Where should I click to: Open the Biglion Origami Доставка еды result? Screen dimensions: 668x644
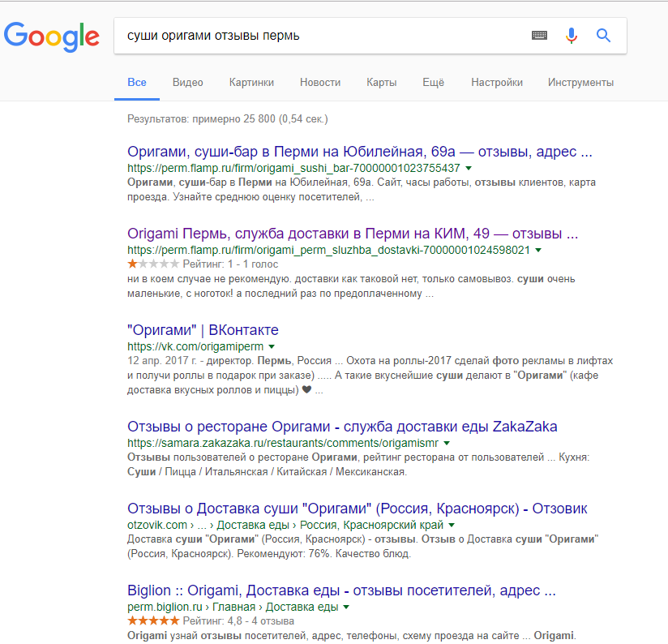pos(341,590)
